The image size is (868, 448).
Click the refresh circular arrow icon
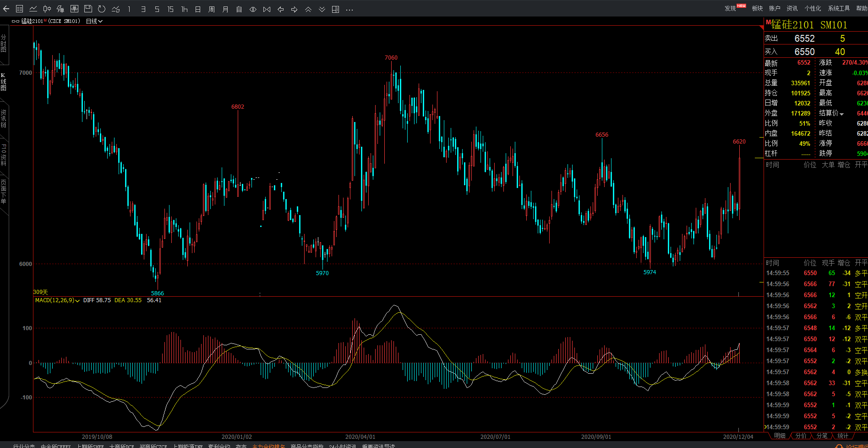(x=102, y=9)
